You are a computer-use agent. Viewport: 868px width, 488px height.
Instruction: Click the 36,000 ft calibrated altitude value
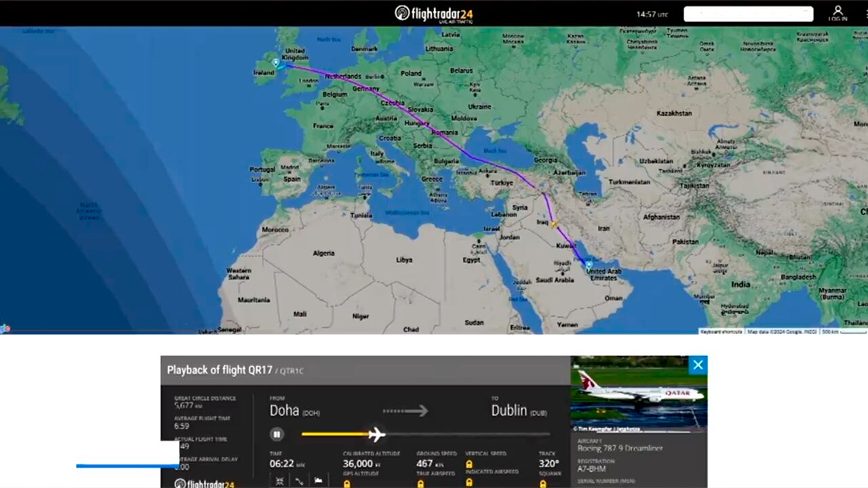coord(361,464)
